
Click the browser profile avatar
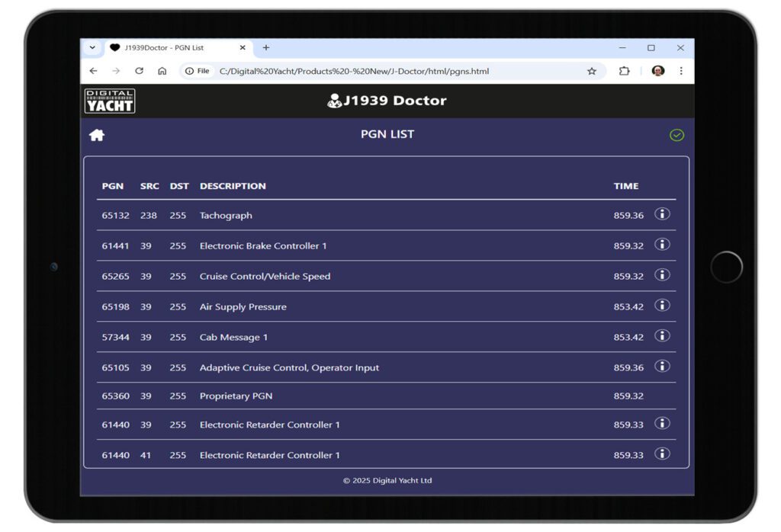click(658, 71)
